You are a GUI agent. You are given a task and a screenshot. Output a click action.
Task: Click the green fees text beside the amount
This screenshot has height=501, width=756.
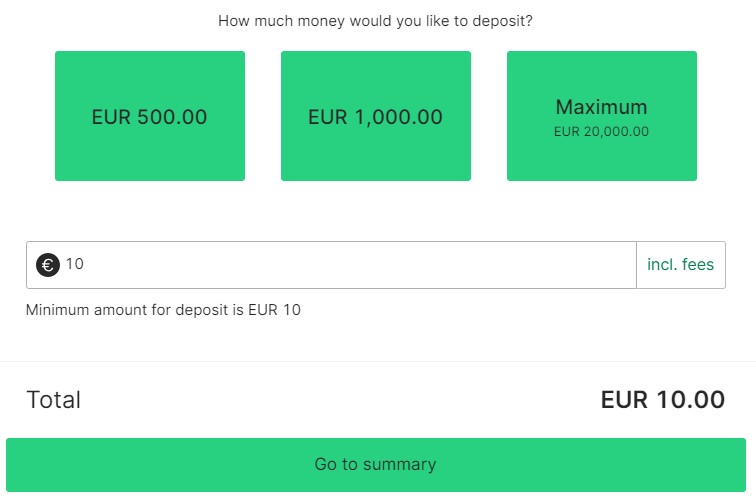pos(681,265)
